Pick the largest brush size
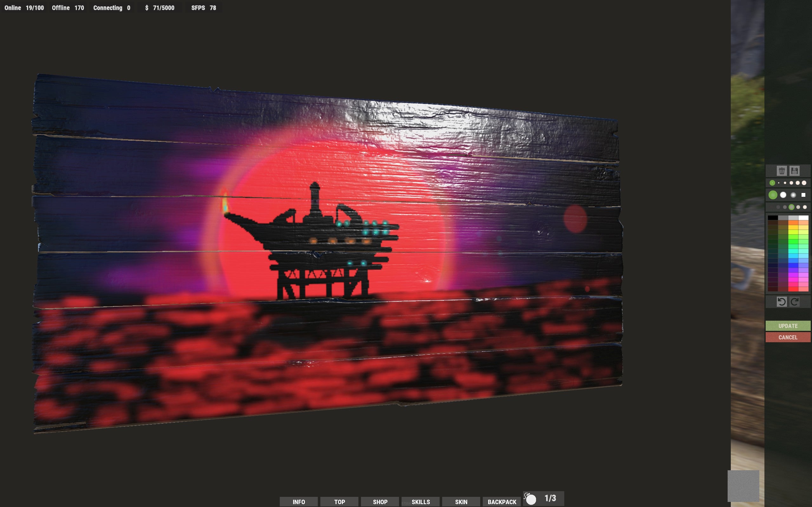 click(x=804, y=183)
